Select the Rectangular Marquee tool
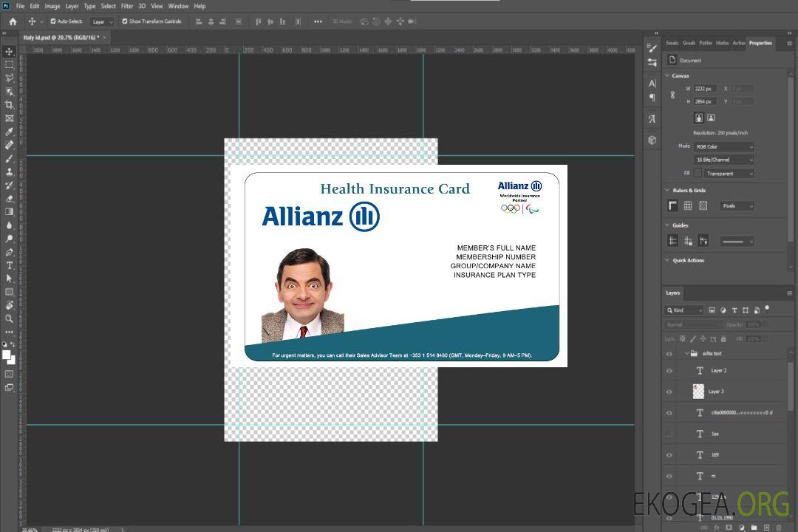The width and height of the screenshot is (798, 532). (x=9, y=65)
